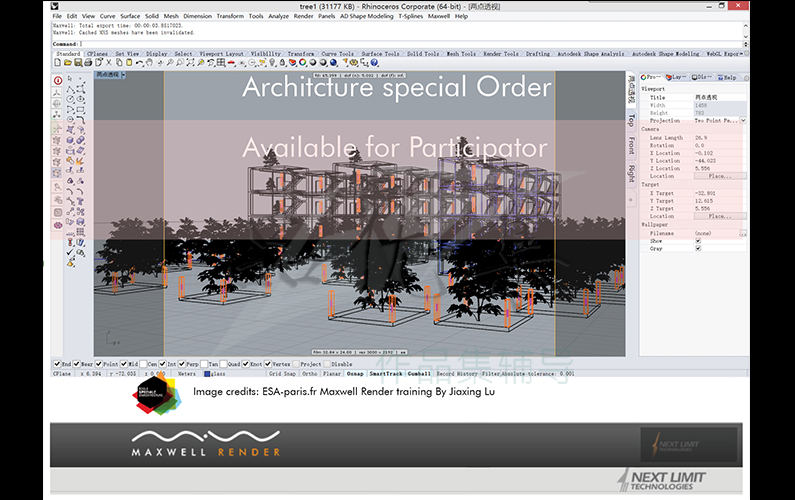Select the Box solid tool
The height and width of the screenshot is (500, 795).
point(70,140)
